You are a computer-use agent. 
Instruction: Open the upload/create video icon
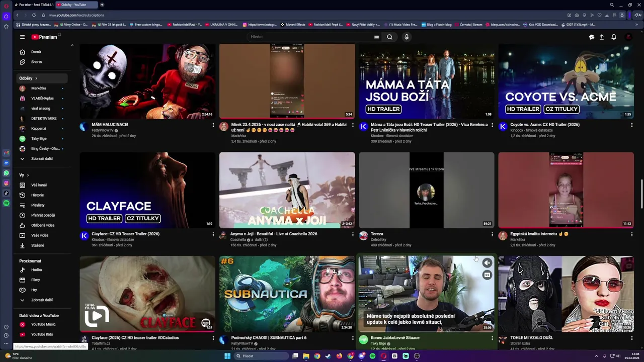602,37
